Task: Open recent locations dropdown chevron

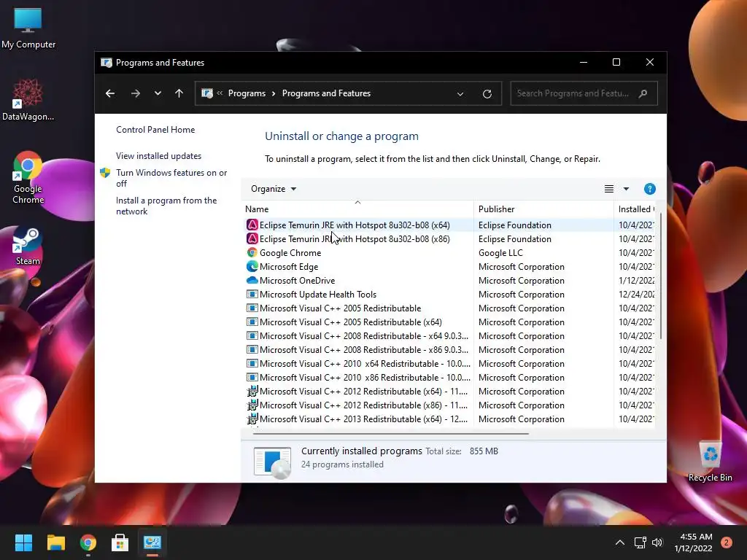Action: pyautogui.click(x=158, y=93)
